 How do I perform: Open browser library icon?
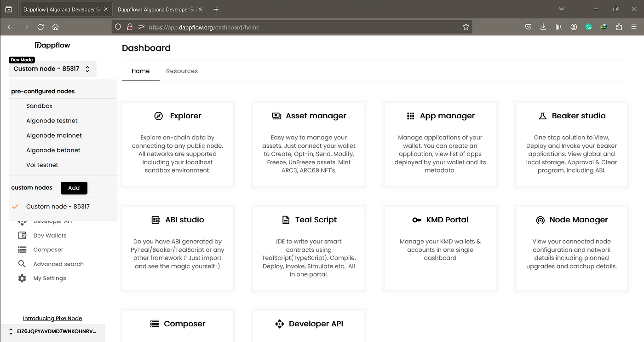coord(558,27)
